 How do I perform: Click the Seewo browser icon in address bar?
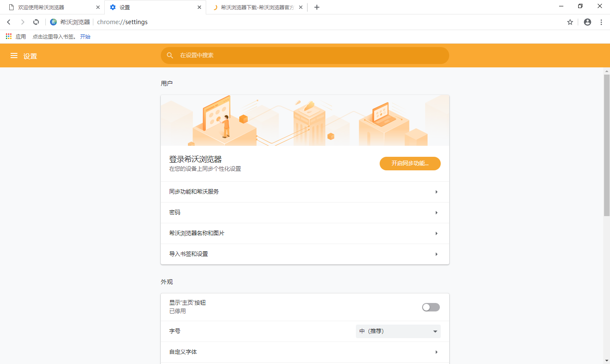[53, 22]
